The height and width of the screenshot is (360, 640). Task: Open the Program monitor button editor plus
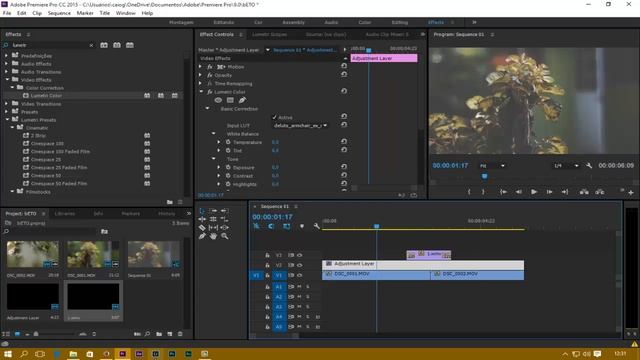click(631, 192)
